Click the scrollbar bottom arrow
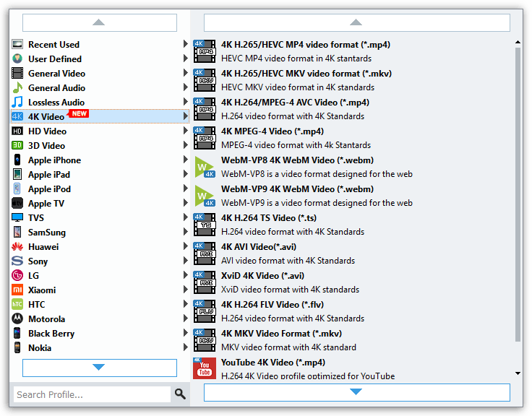This screenshot has height=416, width=532. [x=518, y=373]
